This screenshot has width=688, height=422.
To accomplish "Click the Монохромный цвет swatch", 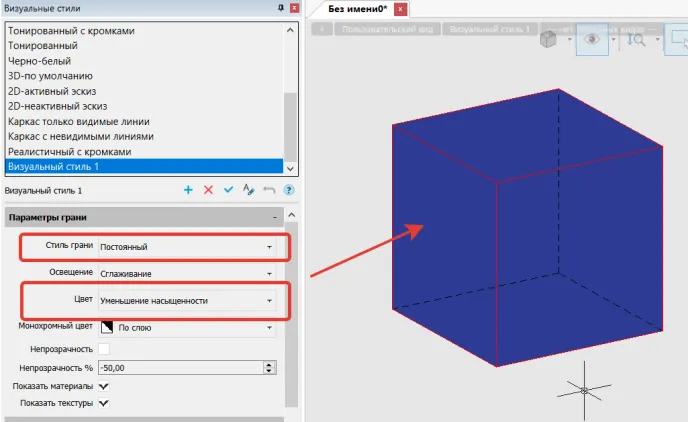I will pyautogui.click(x=105, y=327).
